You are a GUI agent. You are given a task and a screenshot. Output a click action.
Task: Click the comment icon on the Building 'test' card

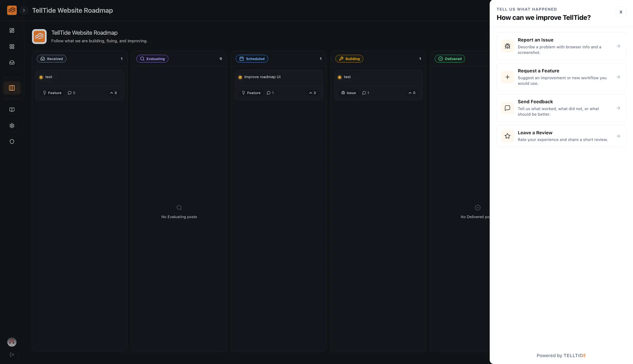point(364,93)
